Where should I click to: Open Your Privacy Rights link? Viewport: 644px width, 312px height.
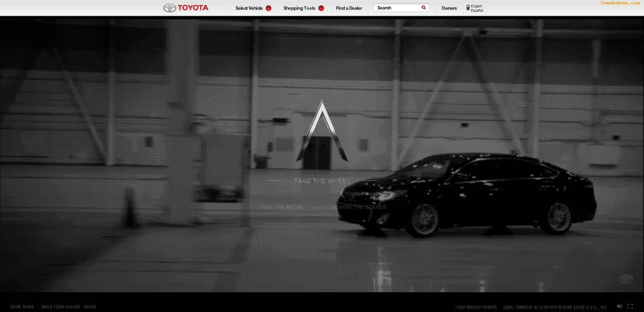pos(476,307)
